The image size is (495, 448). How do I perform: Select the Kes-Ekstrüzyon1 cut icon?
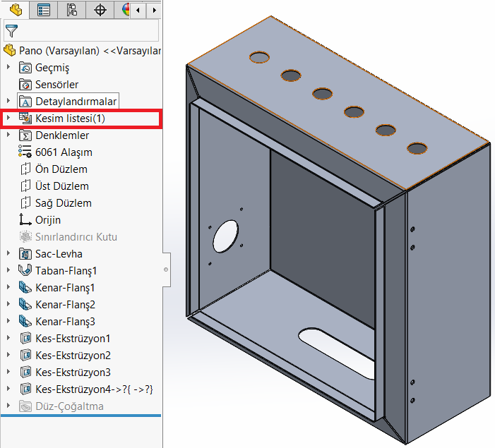[x=25, y=339]
